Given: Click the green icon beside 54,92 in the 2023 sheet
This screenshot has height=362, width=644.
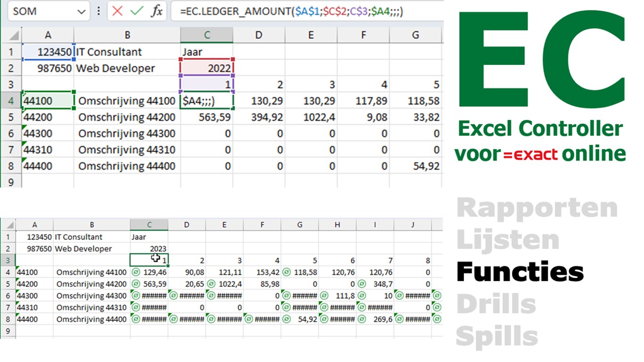Looking at the screenshot, I should [x=287, y=319].
